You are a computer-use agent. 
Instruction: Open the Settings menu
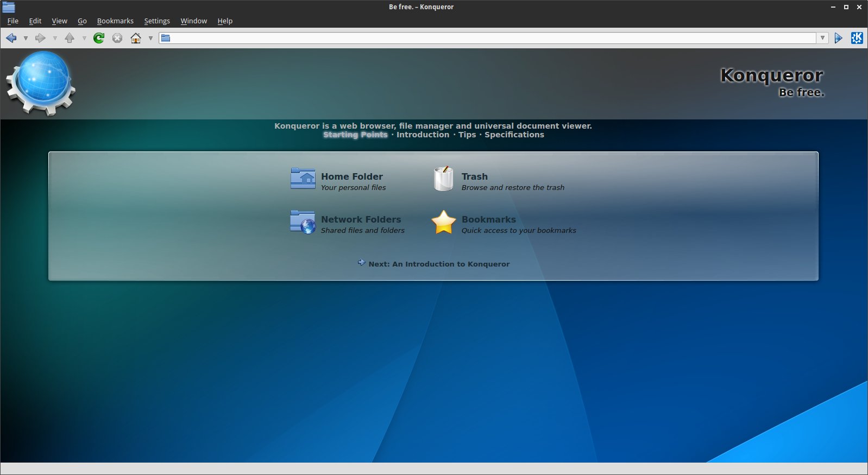click(157, 21)
